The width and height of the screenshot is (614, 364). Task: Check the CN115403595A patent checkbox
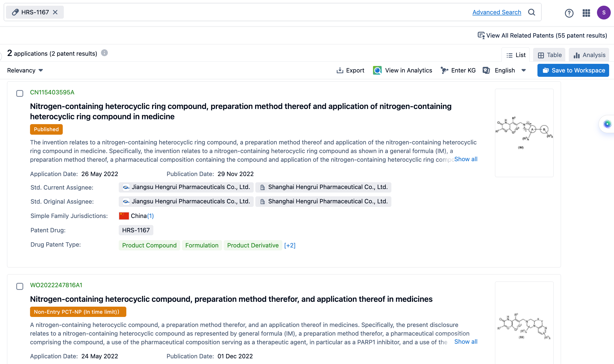pos(20,94)
